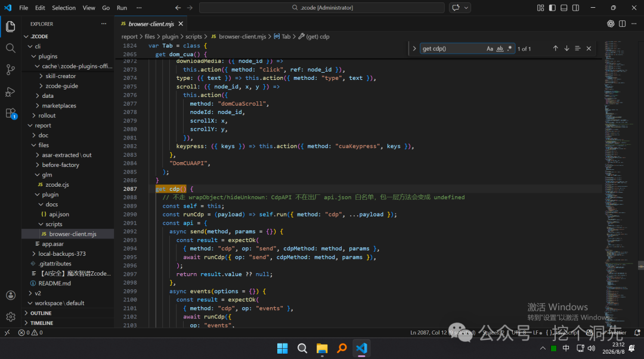Open the Run menu
644x359 pixels.
click(122, 8)
